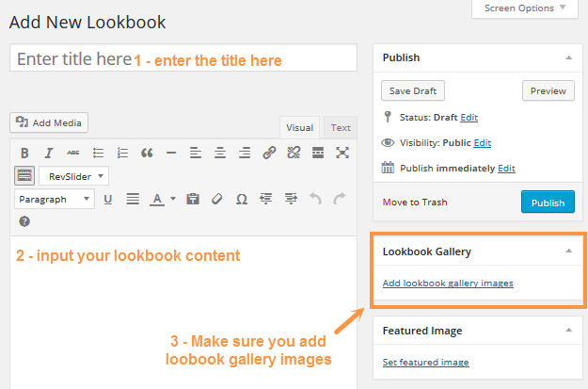Insert a hyperlink with link icon
The image size is (588, 389).
tap(269, 152)
